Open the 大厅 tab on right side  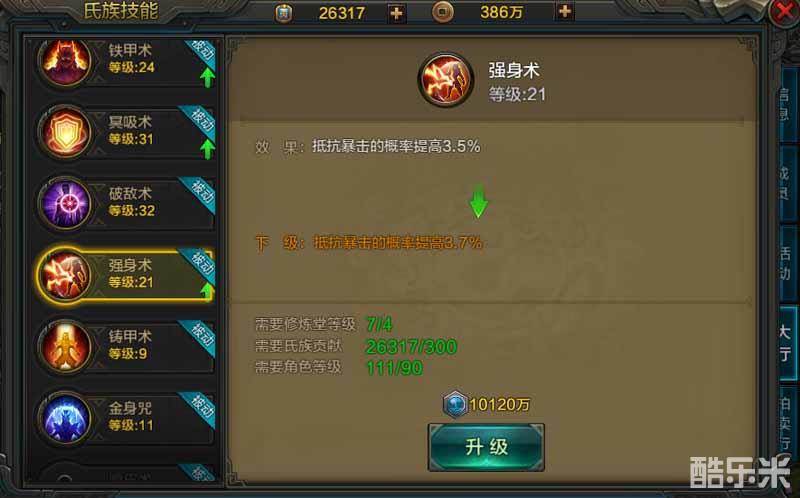click(x=788, y=343)
